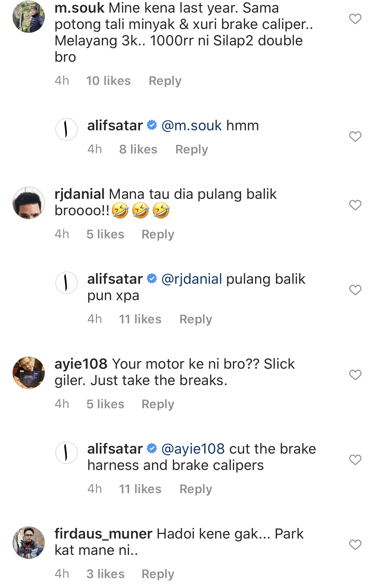Open m.souk's profile picture
The width and height of the screenshot is (384, 588).
29,17
